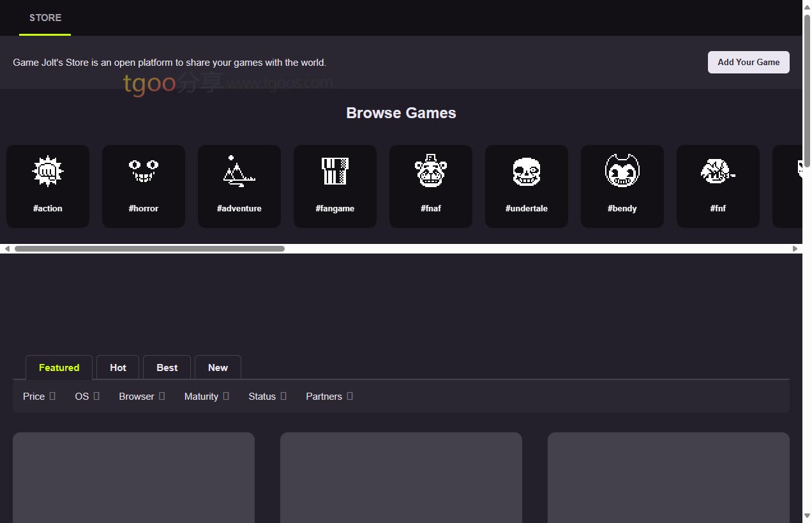Select the #undertale skull icon

click(527, 172)
